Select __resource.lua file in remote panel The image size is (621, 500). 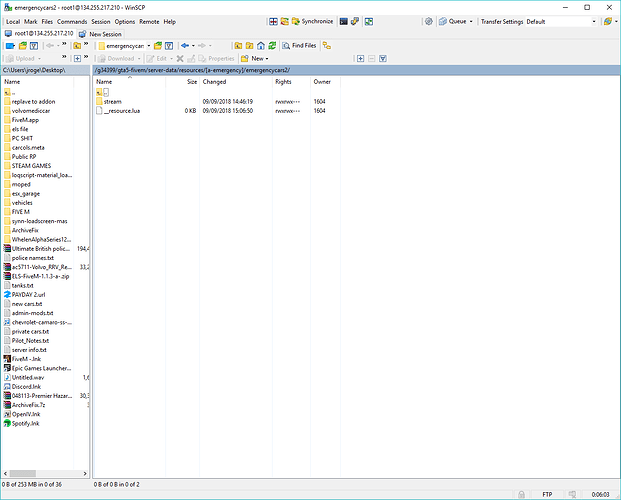(122, 111)
